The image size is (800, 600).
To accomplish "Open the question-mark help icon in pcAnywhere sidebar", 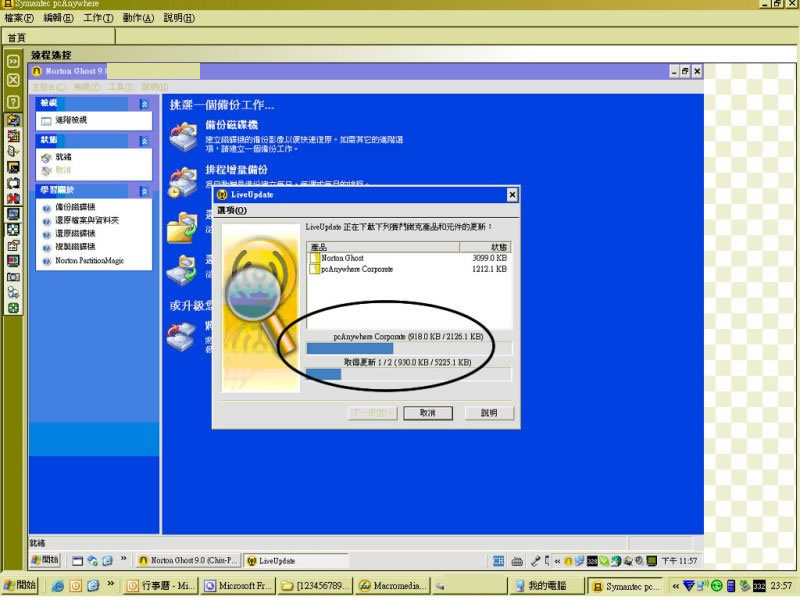I will click(x=13, y=102).
